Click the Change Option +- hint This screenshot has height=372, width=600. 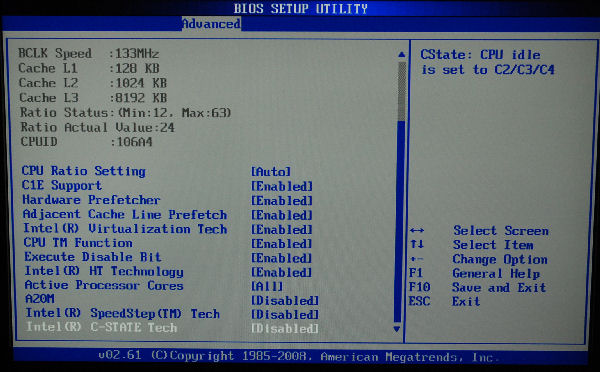pyautogui.click(x=478, y=259)
